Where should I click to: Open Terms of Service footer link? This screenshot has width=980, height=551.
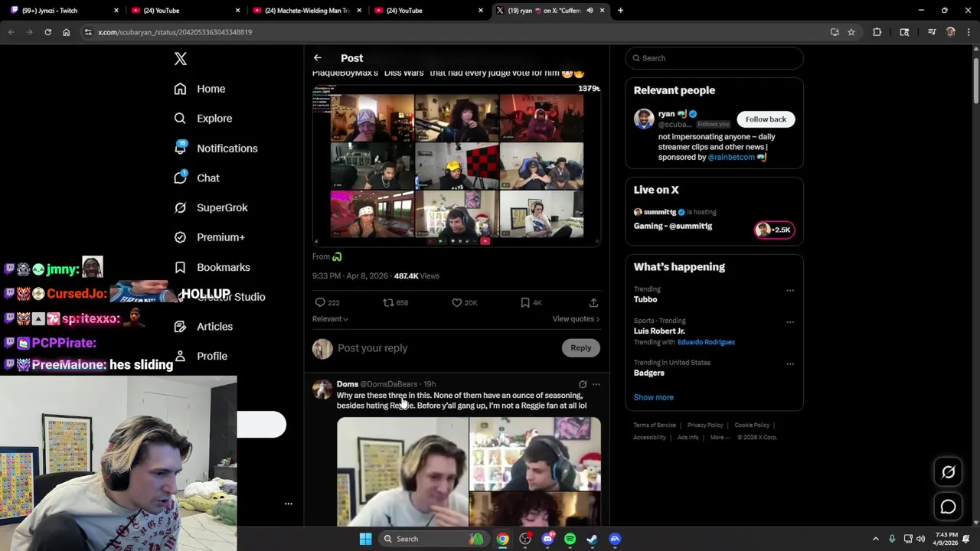[x=655, y=425]
